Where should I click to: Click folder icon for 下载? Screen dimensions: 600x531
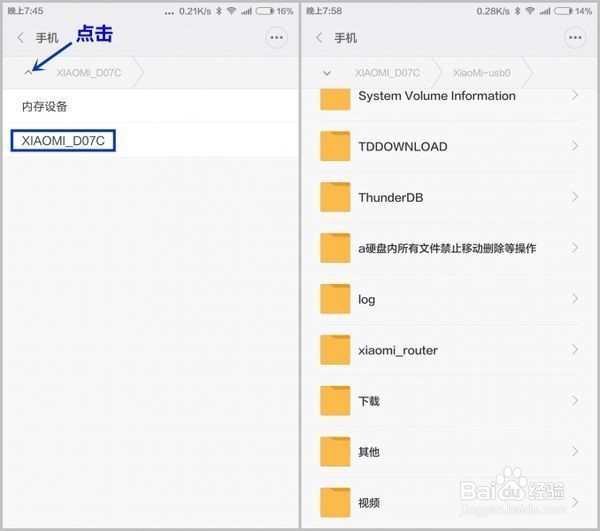point(335,401)
